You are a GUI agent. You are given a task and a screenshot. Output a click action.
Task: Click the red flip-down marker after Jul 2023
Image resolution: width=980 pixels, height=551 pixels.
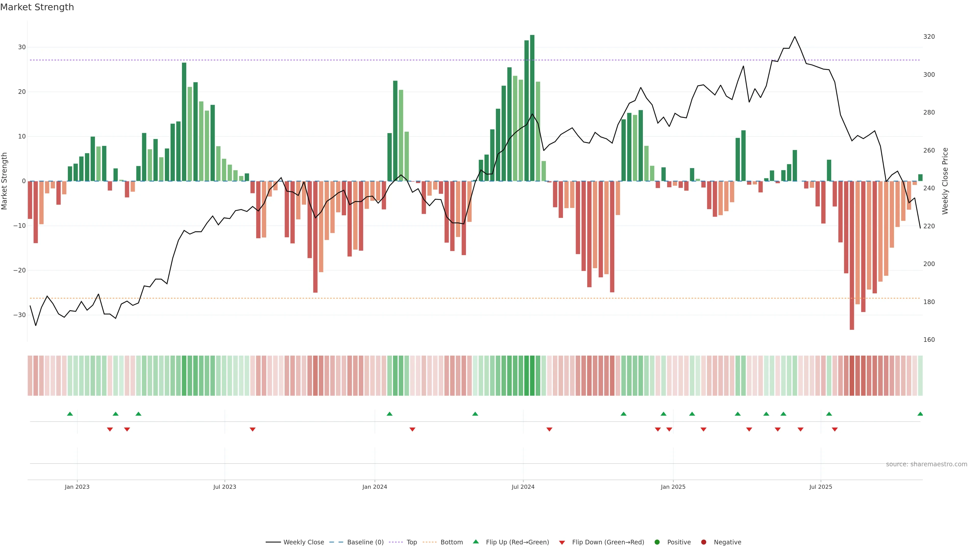pyautogui.click(x=253, y=429)
